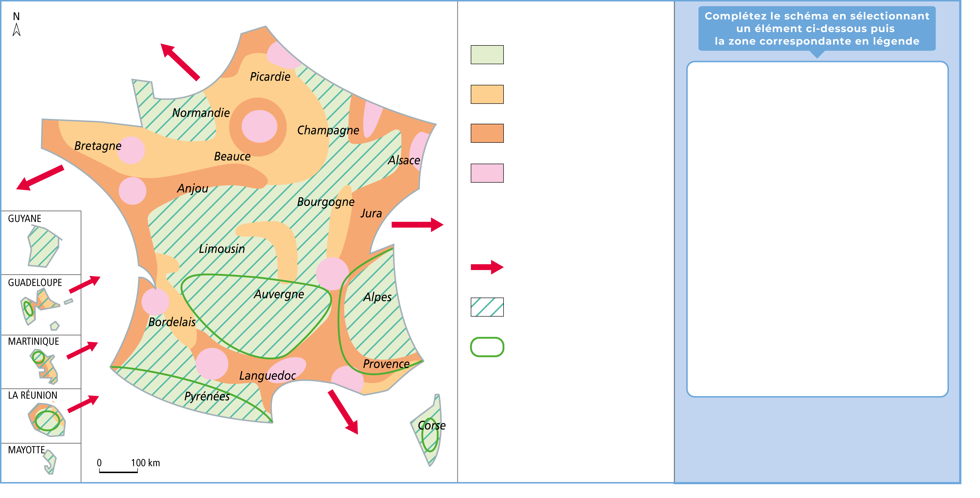The image size is (980, 498).
Task: Select the dark orange legend swatch
Action: tap(487, 133)
